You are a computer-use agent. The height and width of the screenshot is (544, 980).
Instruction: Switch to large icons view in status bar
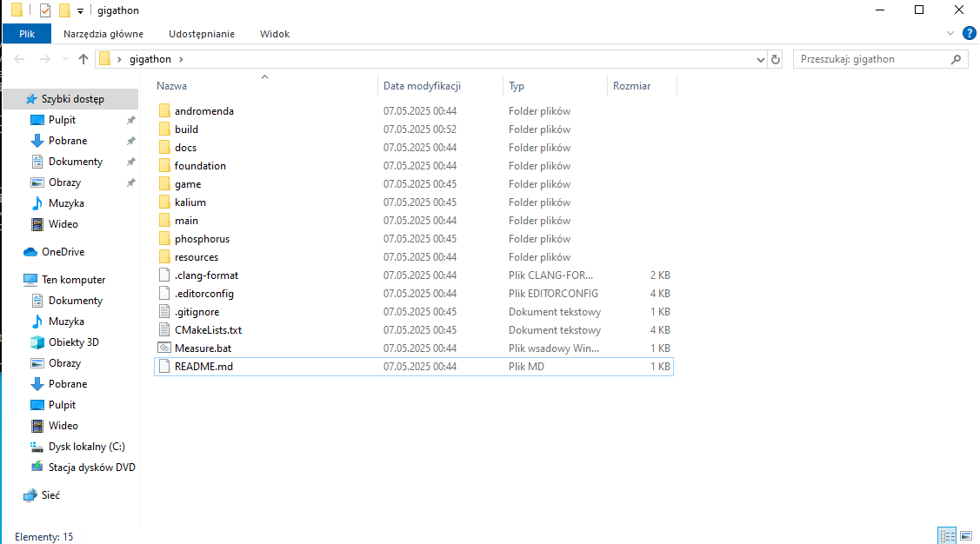(965, 536)
